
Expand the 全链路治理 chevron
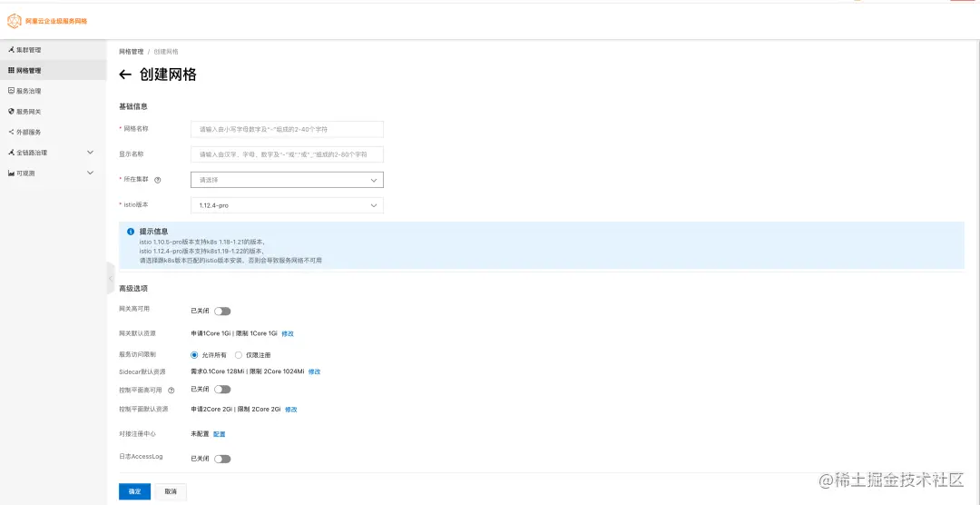pyautogui.click(x=90, y=152)
